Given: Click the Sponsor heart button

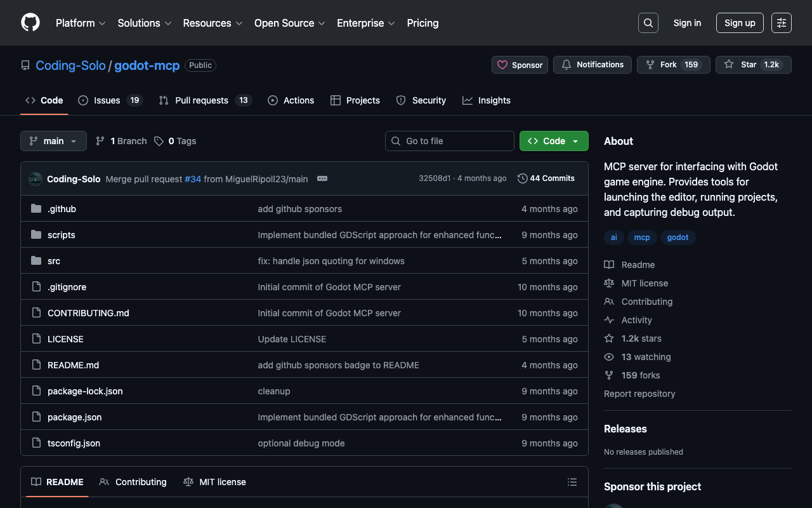Looking at the screenshot, I should coord(520,65).
